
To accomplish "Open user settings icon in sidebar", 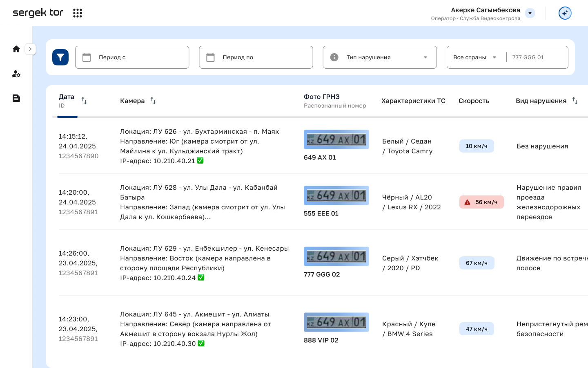I will [x=16, y=74].
